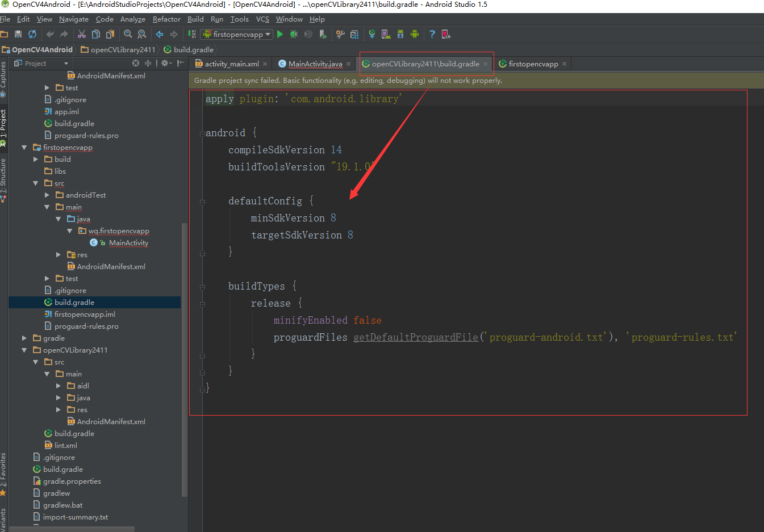This screenshot has height=532, width=764.
Task: Sync Project with Gradle Files icon
Action: (372, 34)
